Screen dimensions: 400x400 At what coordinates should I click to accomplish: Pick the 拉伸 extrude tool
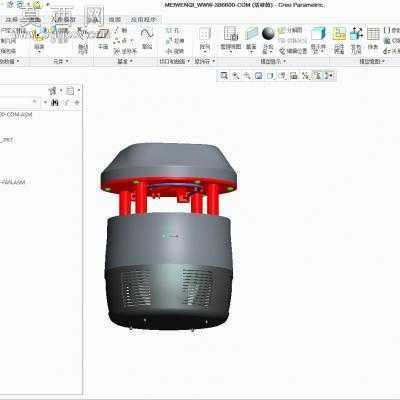(x=175, y=41)
